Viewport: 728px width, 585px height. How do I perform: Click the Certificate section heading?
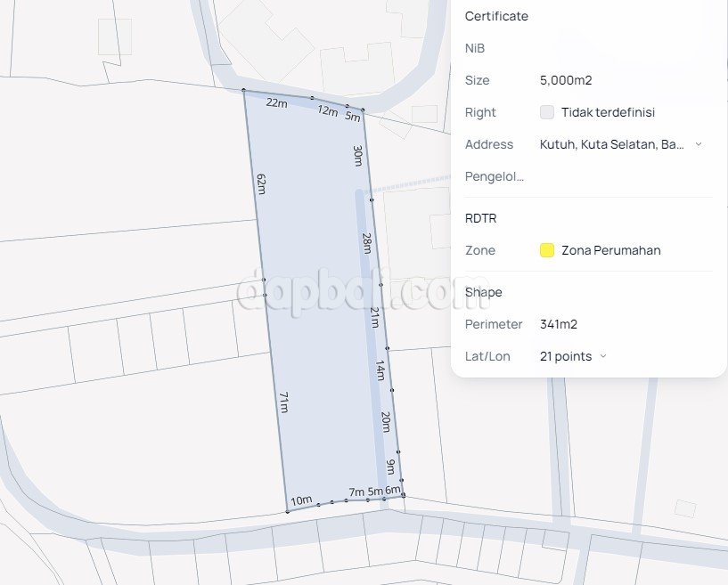point(496,16)
